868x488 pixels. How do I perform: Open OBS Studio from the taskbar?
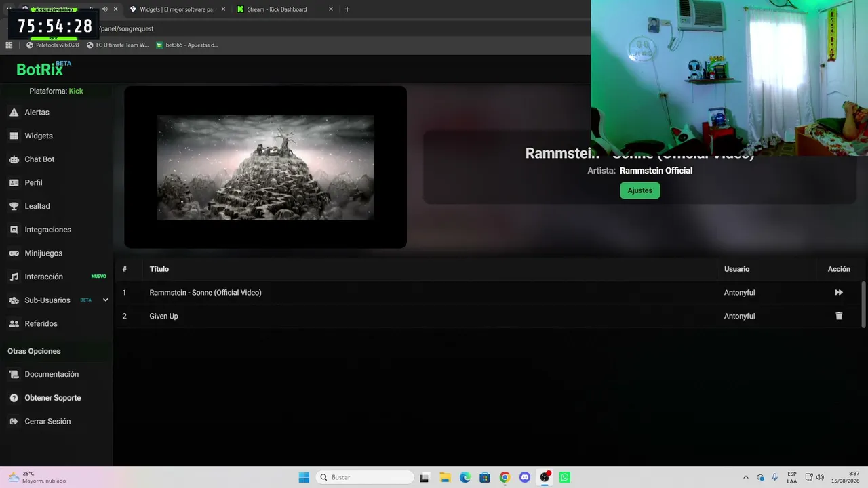(x=545, y=477)
